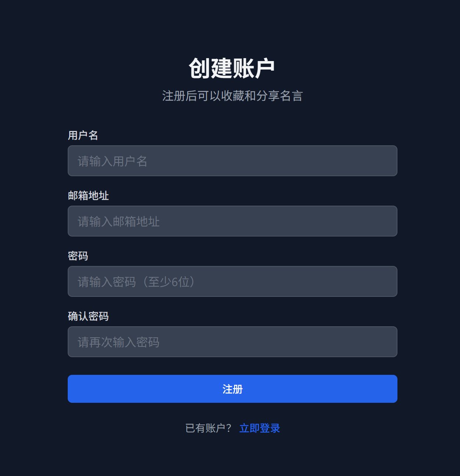460x476 pixels.
Task: Click the 用户名 field label
Action: [x=83, y=135]
